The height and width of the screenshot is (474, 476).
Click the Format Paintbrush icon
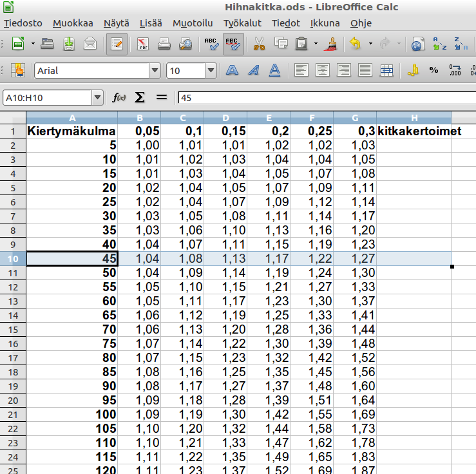[x=331, y=44]
